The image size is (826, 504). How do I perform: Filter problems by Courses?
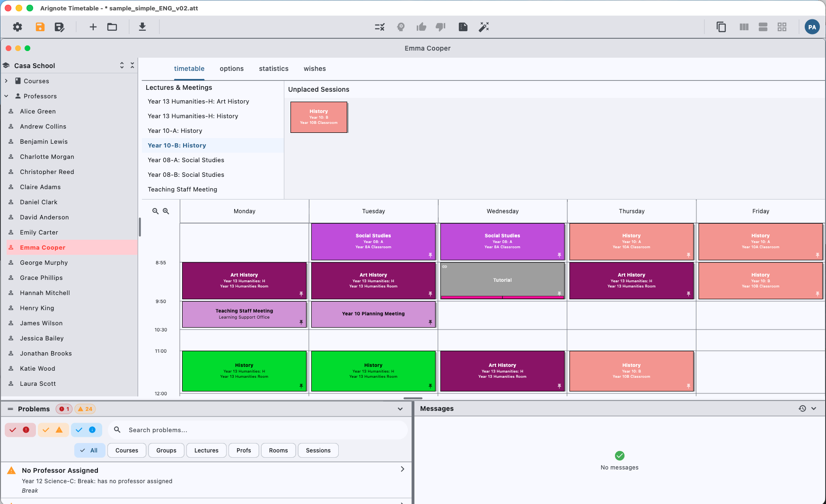(x=127, y=451)
